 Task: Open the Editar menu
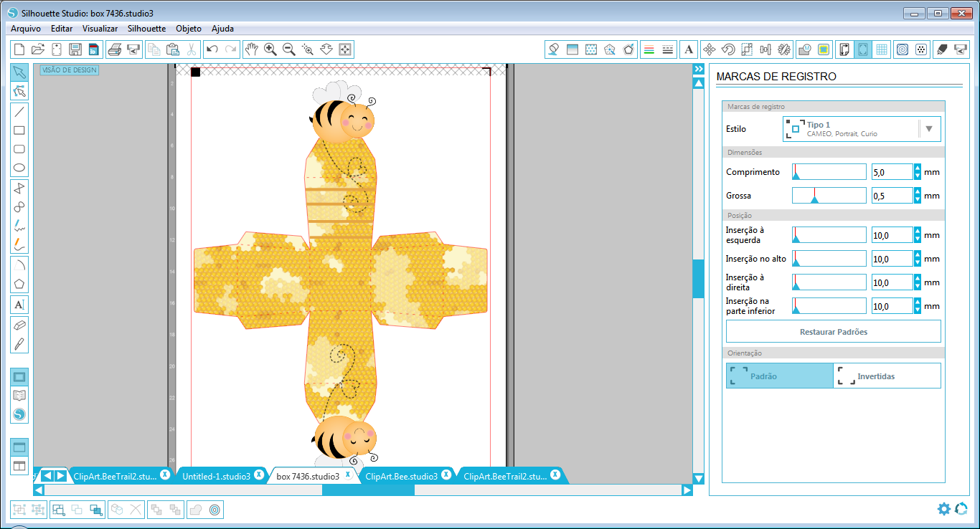point(62,29)
